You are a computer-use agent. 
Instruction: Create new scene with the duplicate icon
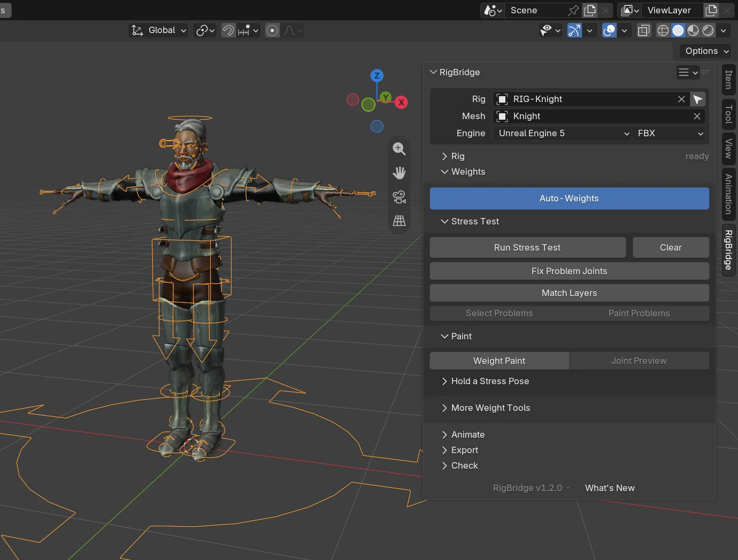590,10
